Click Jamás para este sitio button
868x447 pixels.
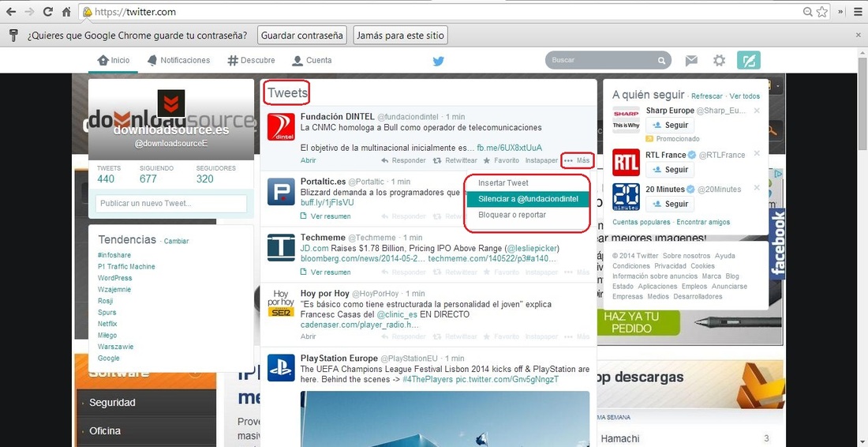(x=400, y=36)
